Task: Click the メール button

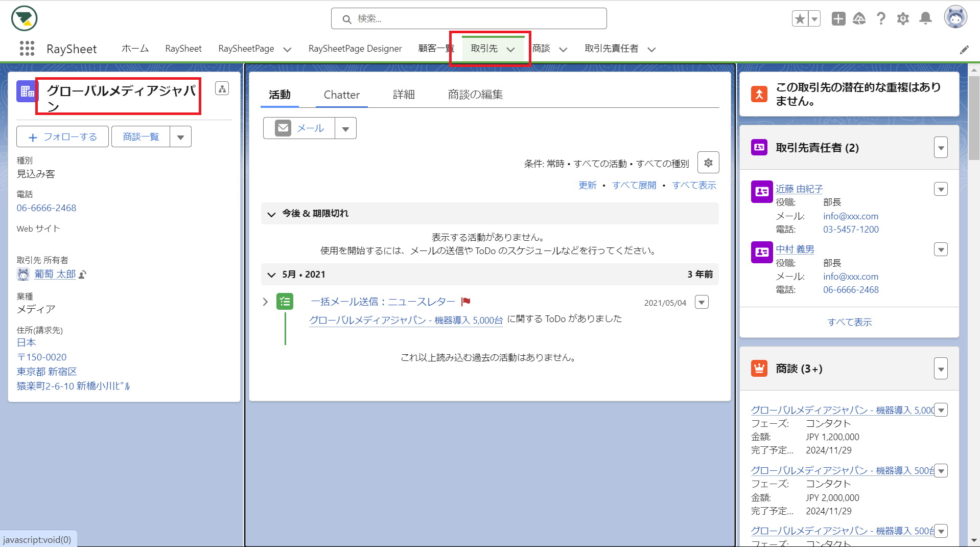Action: (299, 128)
